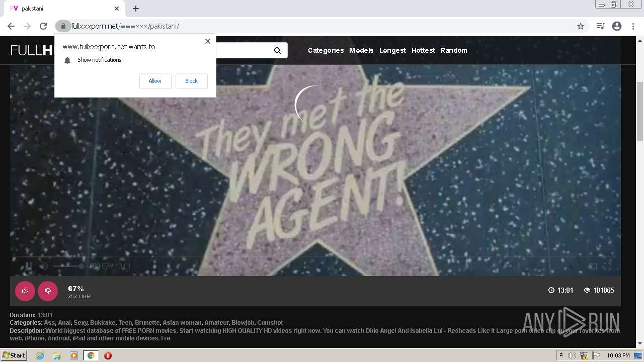Click the red Opera taskbar icon
The height and width of the screenshot is (362, 644).
coord(108,355)
